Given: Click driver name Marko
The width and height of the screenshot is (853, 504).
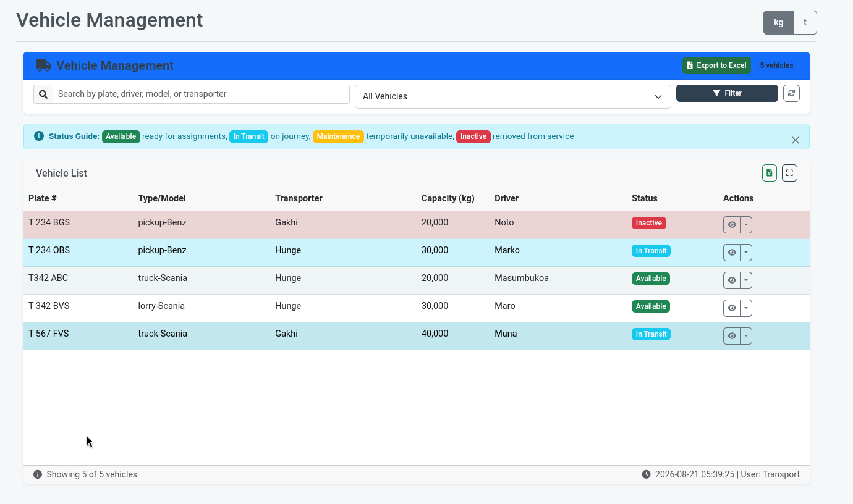Looking at the screenshot, I should pos(507,250).
